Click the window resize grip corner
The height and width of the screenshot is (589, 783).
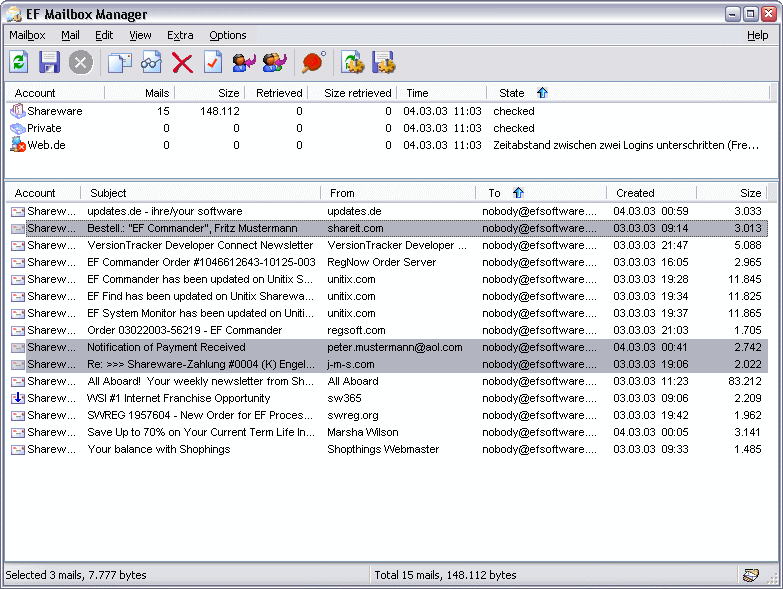774,578
